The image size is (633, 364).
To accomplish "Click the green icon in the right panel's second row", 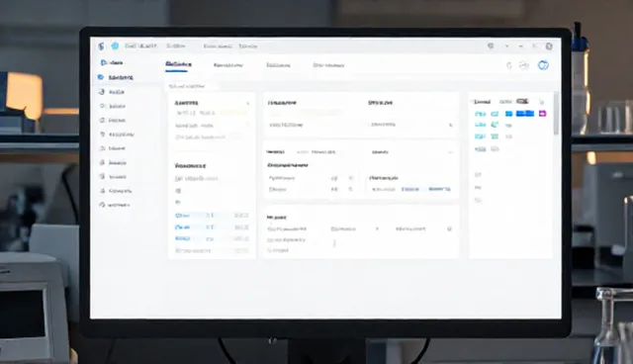I will (495, 125).
